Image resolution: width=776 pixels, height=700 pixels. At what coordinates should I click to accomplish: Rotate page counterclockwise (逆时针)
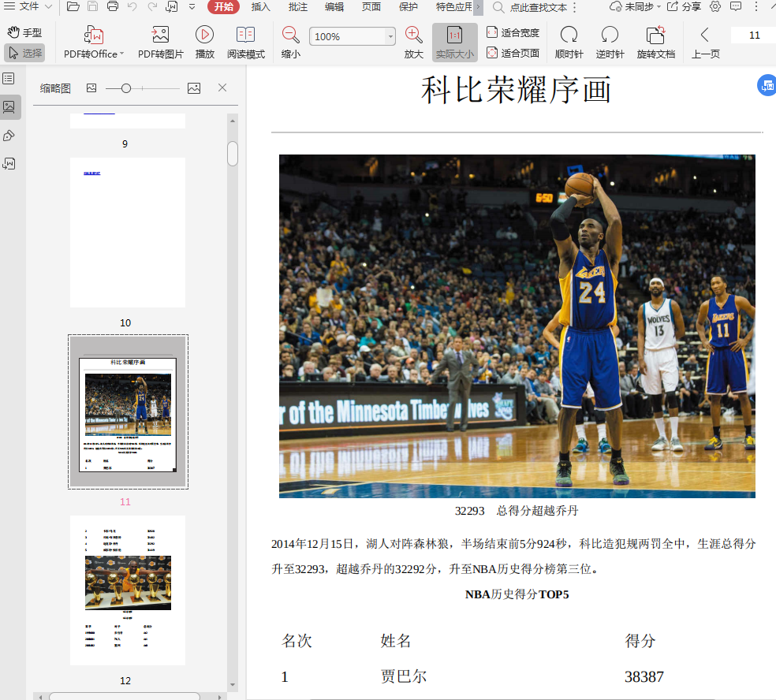(x=610, y=35)
